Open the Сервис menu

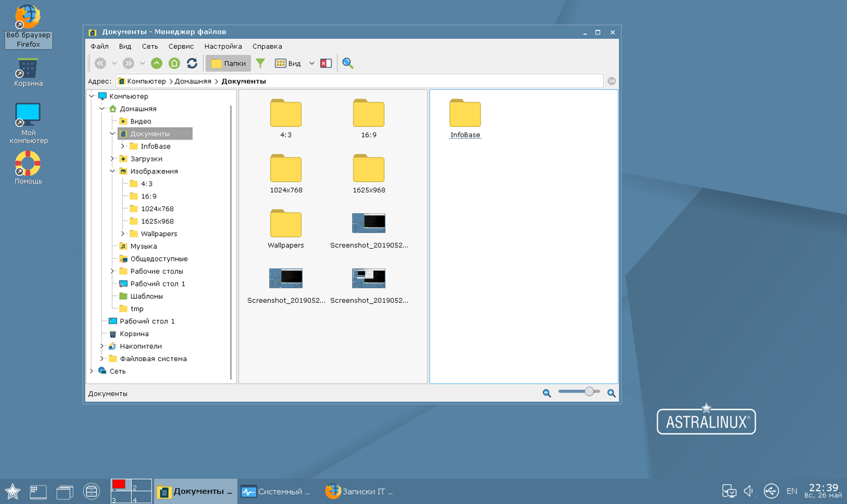tap(181, 46)
